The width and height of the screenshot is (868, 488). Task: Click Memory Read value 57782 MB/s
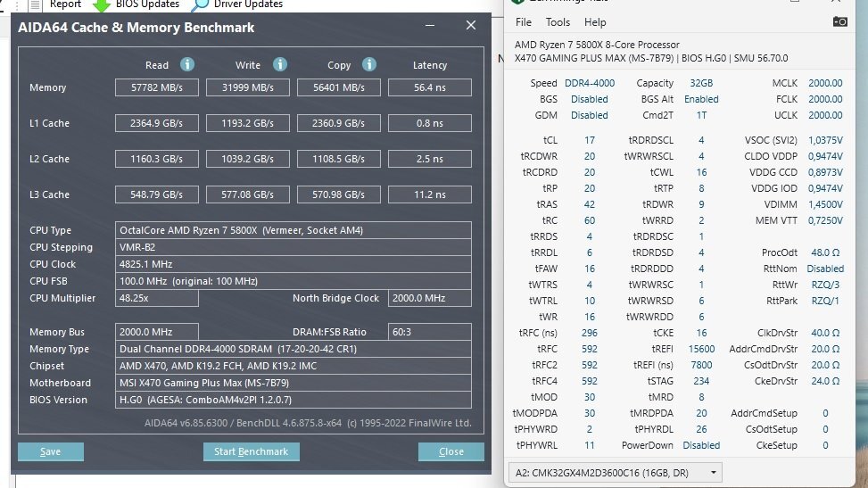[x=157, y=87]
